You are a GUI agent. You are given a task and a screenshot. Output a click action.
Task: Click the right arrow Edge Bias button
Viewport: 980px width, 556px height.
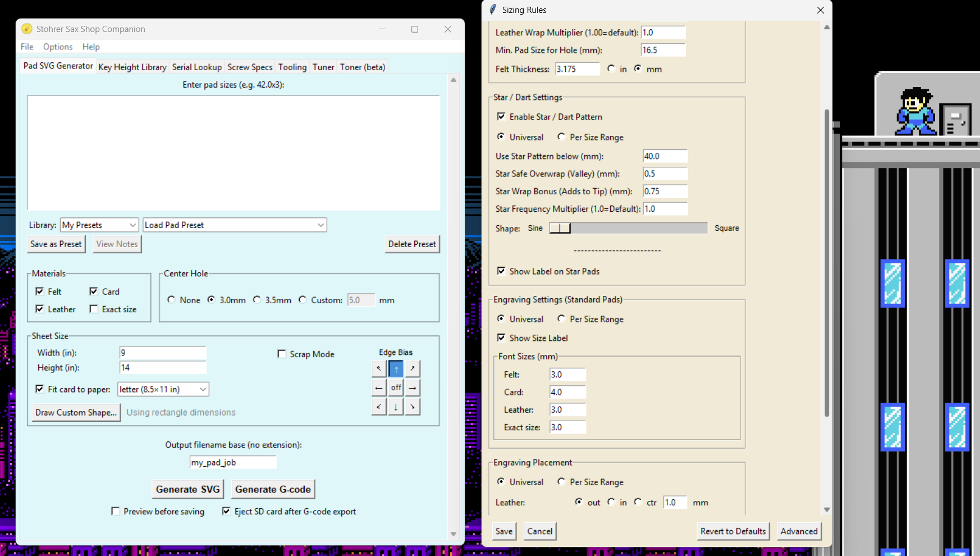(413, 388)
